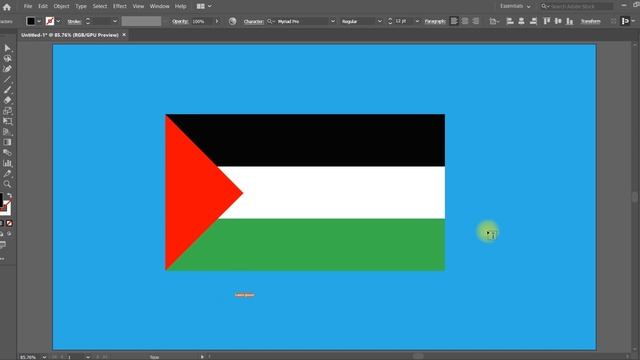Select the Eyedropper tool
This screenshot has width=640, height=360.
coord(7,174)
